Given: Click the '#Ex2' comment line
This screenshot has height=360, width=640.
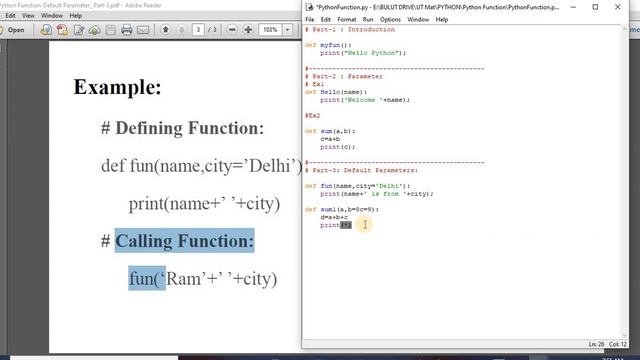Looking at the screenshot, I should pos(312,116).
